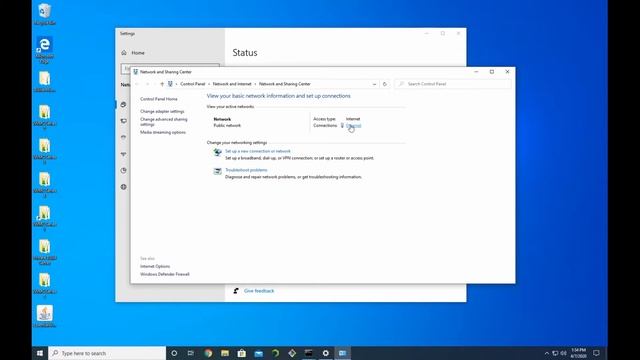Open Mail app from taskbar
The image size is (640, 360).
point(258,353)
